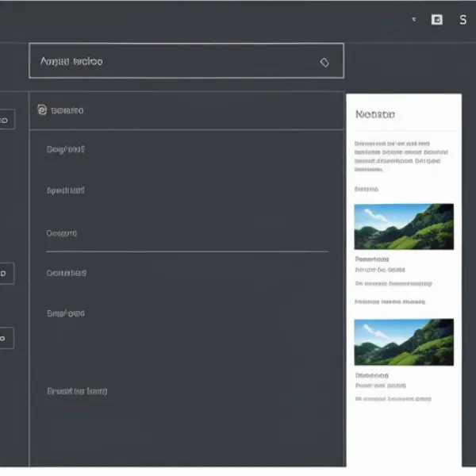Click the caption title under the upper thumbnail
Screen dimensions: 476x476
pos(372,259)
